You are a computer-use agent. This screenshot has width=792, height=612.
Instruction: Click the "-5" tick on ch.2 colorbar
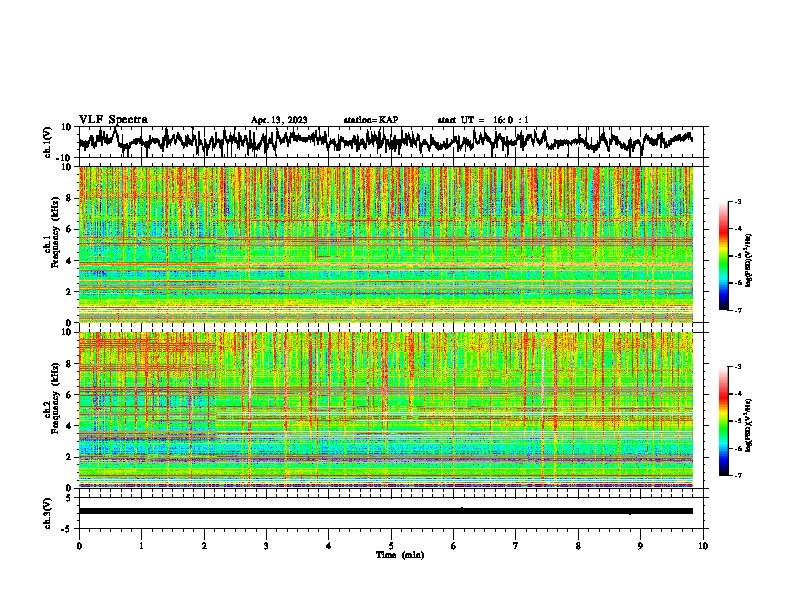(x=737, y=421)
